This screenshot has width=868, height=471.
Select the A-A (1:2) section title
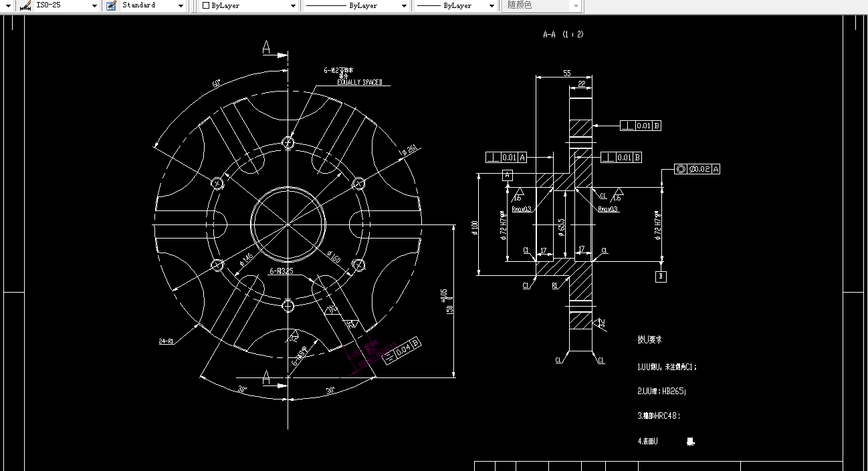(565, 34)
